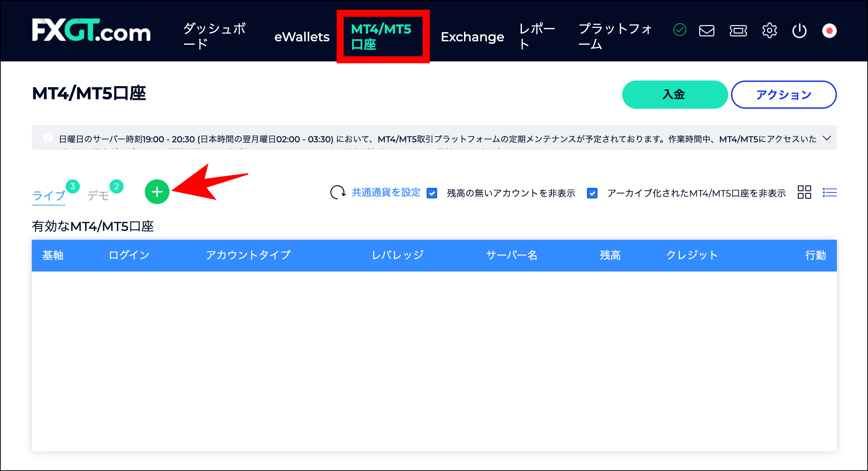Screen dimensions: 868x471
Task: Open the Exchange menu item
Action: click(472, 36)
